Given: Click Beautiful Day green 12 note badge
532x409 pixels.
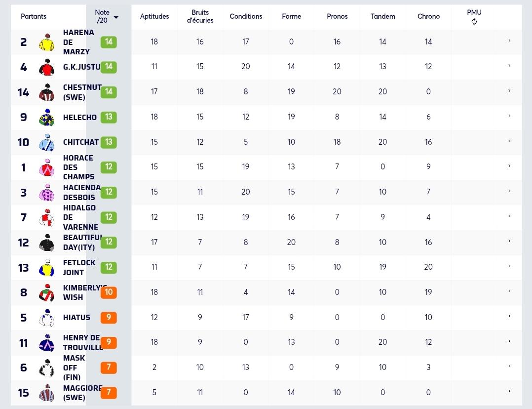Looking at the screenshot, I should point(109,242).
